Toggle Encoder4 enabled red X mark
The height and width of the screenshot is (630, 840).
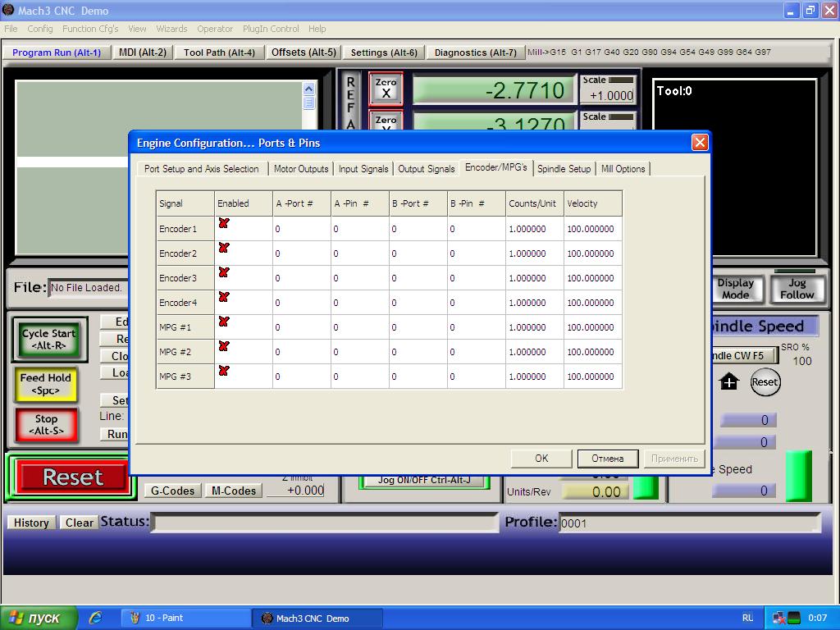pyautogui.click(x=224, y=297)
